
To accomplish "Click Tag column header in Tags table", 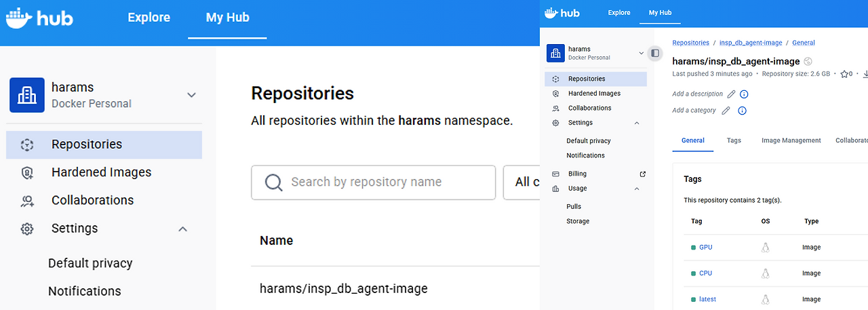I will point(696,221).
